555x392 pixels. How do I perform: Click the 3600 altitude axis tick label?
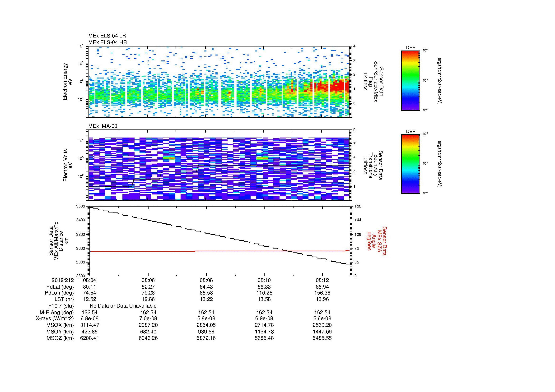80,206
